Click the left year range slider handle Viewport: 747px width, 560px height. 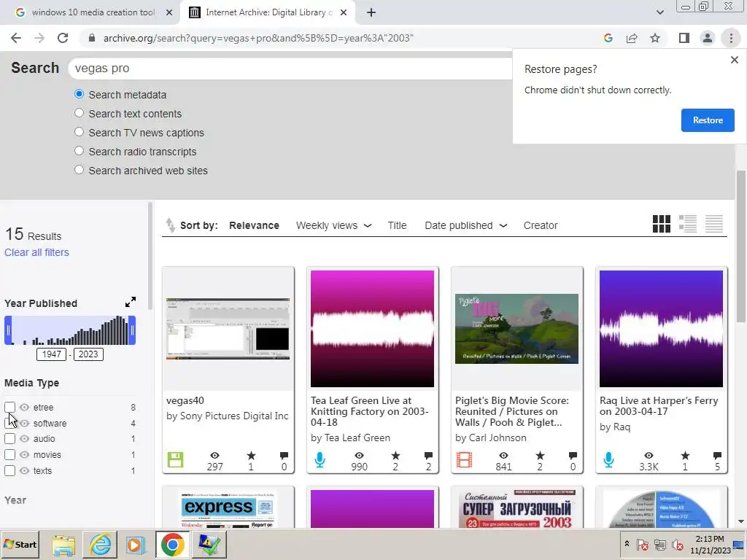click(x=8, y=330)
